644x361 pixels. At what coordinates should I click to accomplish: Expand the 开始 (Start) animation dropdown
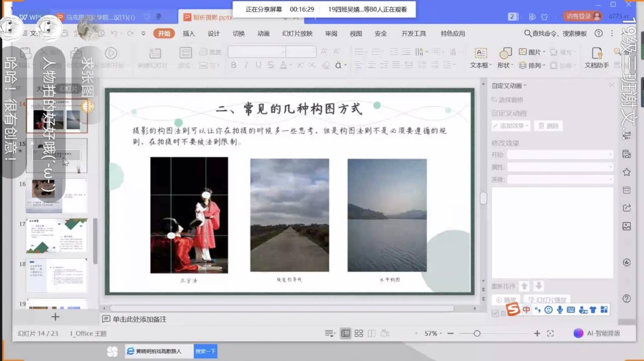pyautogui.click(x=560, y=155)
